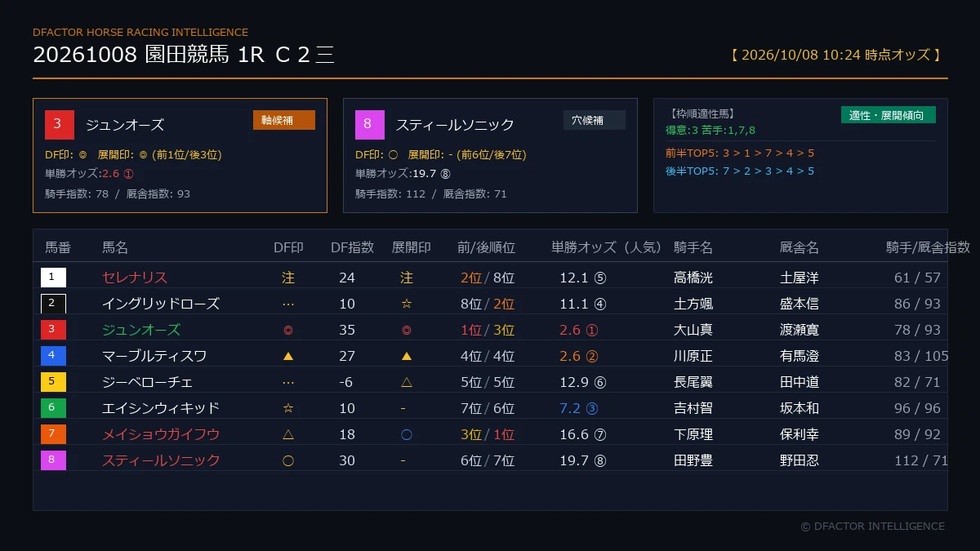Click the 前半TOP5 ranking line
The width and height of the screenshot is (980, 551).
coord(740,153)
